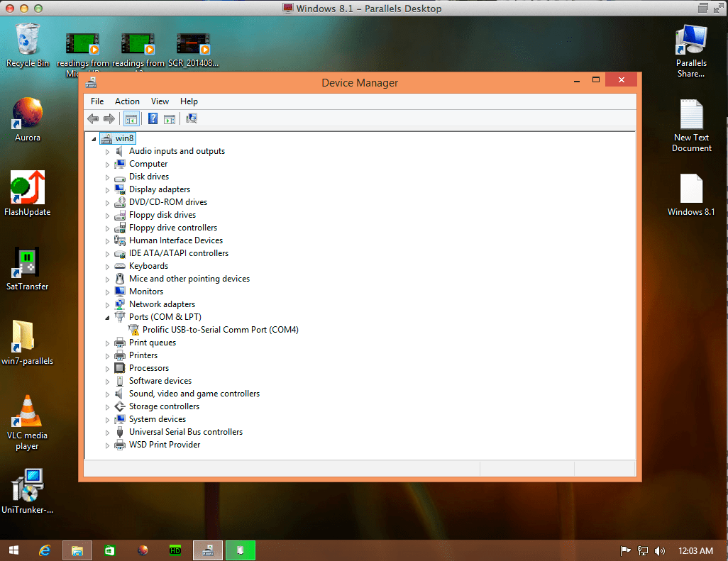Open the Firefox-like globe taskbar icon
Screen dimensions: 728x561
coord(143,551)
